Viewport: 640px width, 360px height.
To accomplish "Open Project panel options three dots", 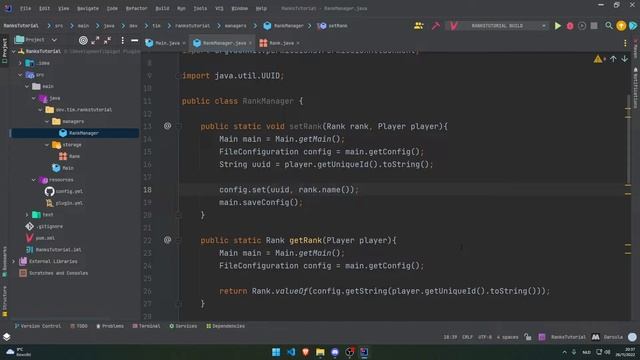I will tap(122, 40).
